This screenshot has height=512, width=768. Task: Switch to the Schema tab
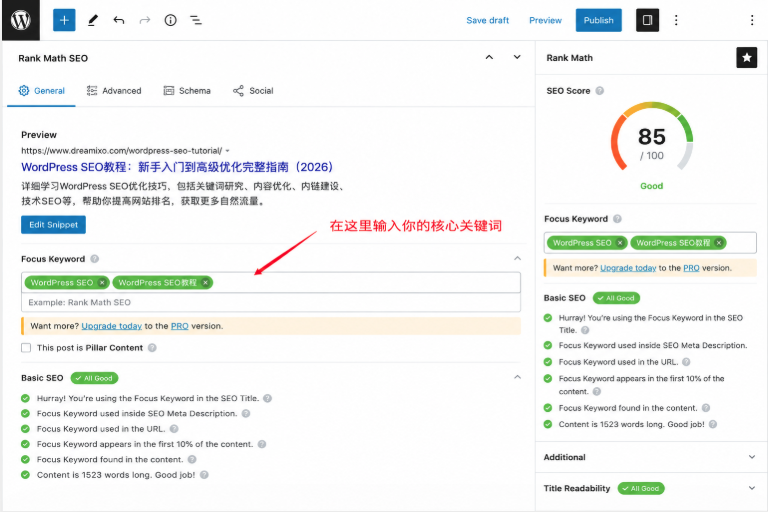[x=187, y=91]
